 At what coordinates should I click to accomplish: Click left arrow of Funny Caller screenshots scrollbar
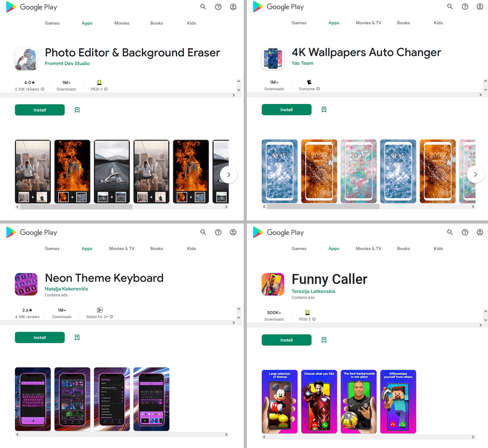point(264,437)
